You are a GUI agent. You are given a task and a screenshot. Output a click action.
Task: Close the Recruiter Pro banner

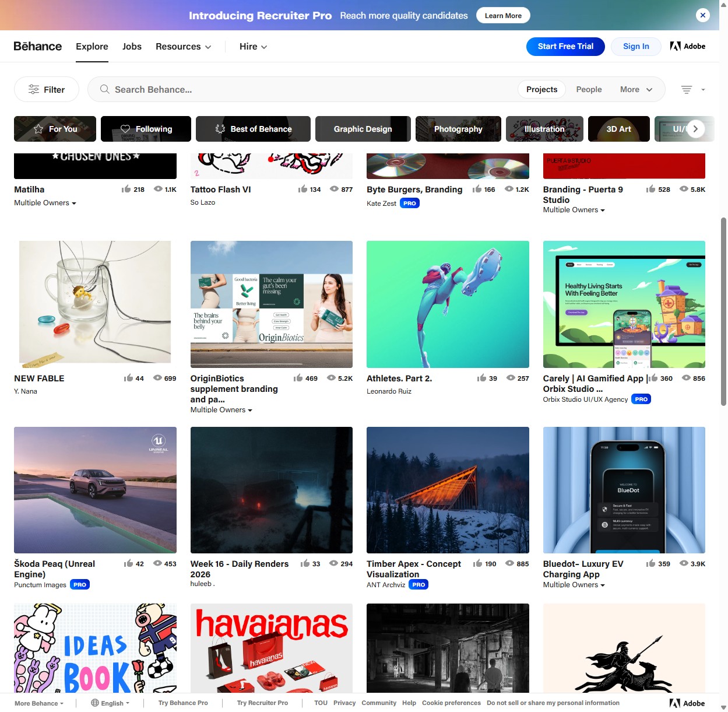pos(703,15)
